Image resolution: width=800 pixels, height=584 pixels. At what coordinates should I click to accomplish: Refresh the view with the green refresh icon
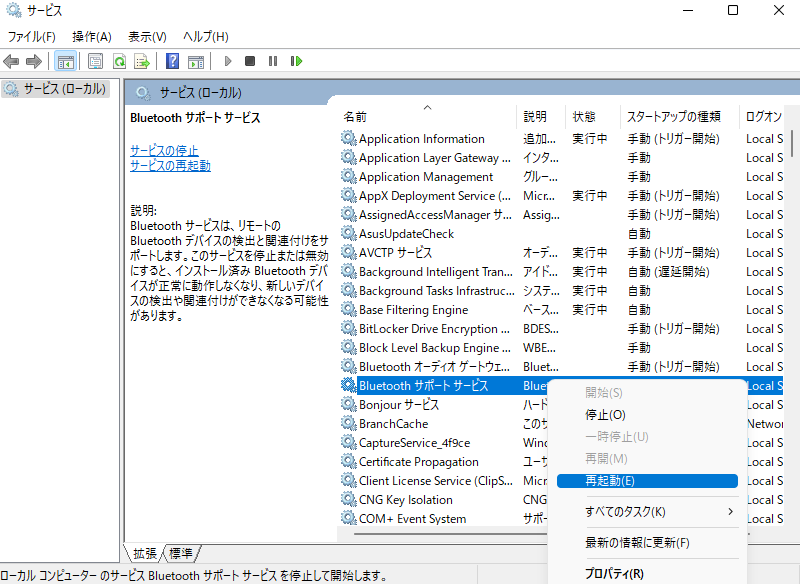tap(118, 61)
